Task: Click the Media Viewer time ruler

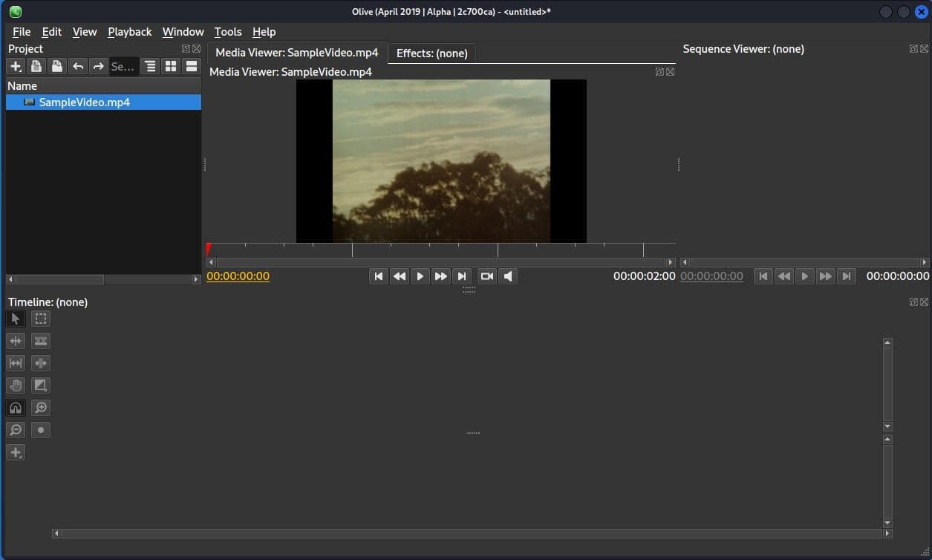Action: [x=441, y=250]
